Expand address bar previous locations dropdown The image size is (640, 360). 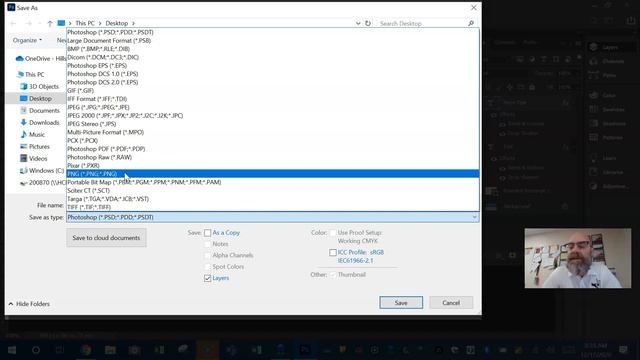(358, 23)
